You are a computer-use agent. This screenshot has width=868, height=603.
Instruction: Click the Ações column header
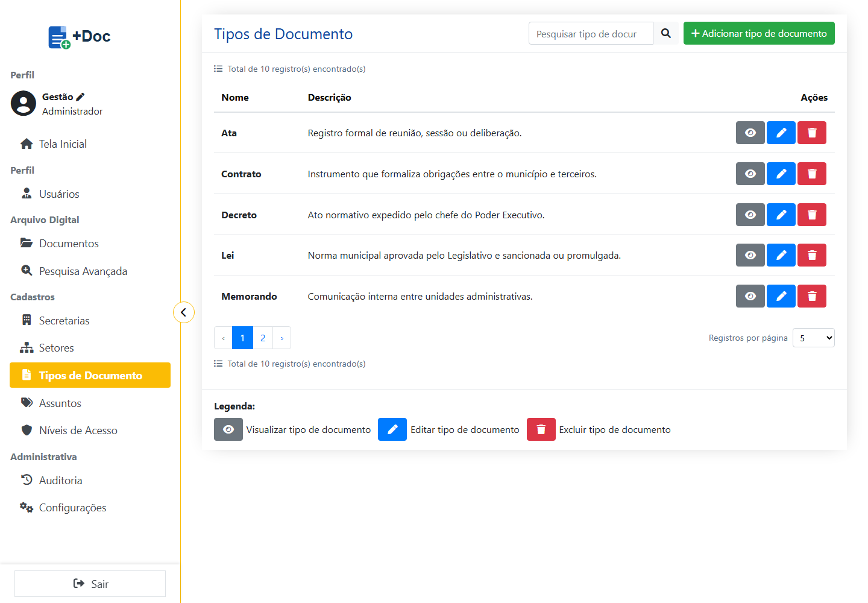(x=814, y=98)
